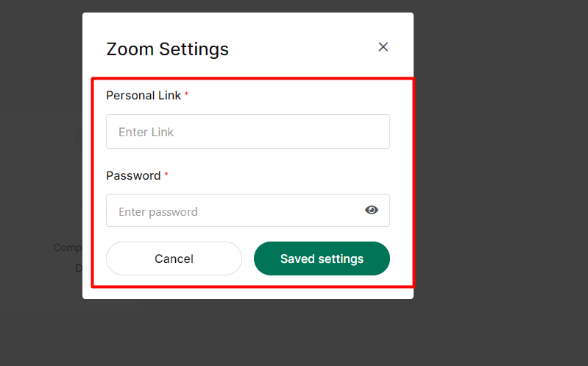Show password with the eye icon

(372, 211)
